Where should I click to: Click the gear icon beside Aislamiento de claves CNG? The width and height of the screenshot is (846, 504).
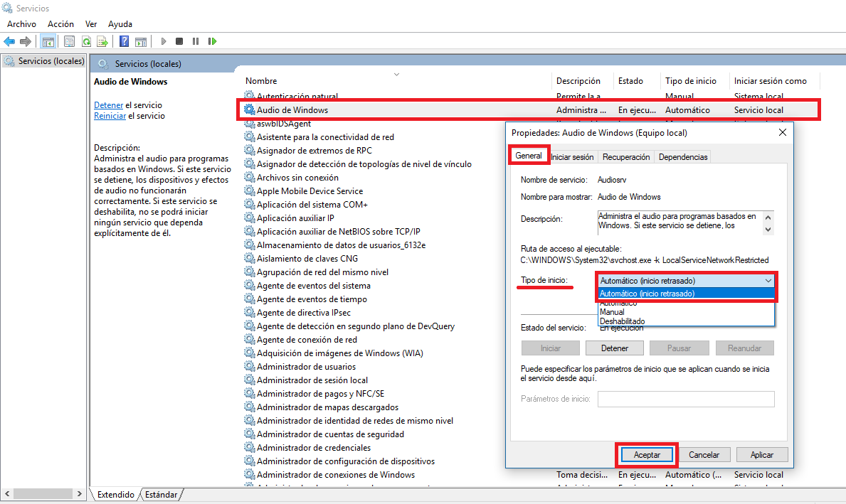point(249,258)
